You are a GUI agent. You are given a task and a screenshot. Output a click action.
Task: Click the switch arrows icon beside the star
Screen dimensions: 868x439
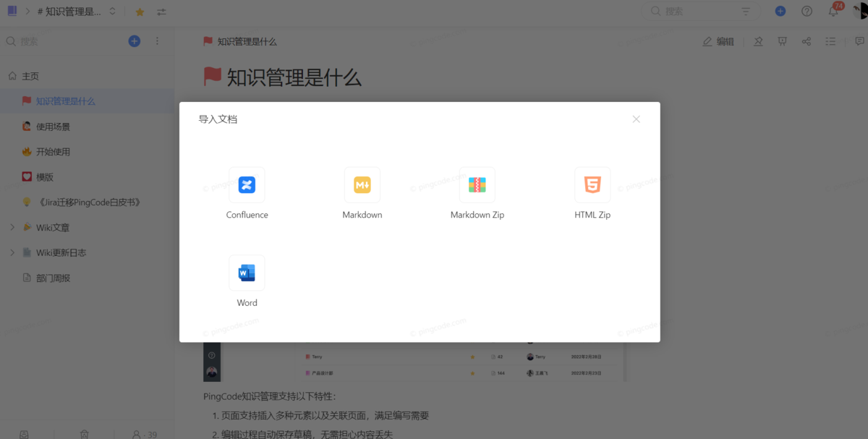click(x=161, y=12)
